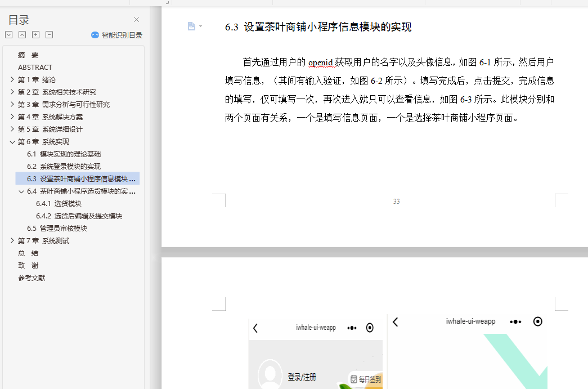
Task: Expand 第5章 系统详细设计 chevron
Action: coord(12,129)
